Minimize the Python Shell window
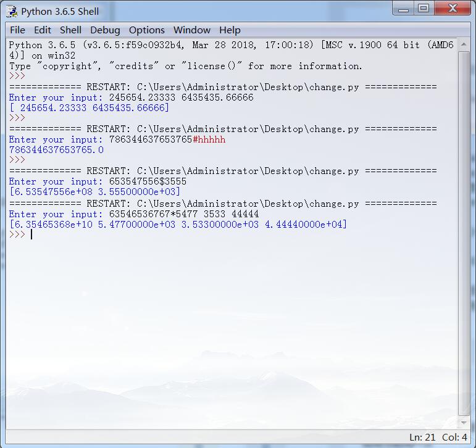 pos(403,9)
